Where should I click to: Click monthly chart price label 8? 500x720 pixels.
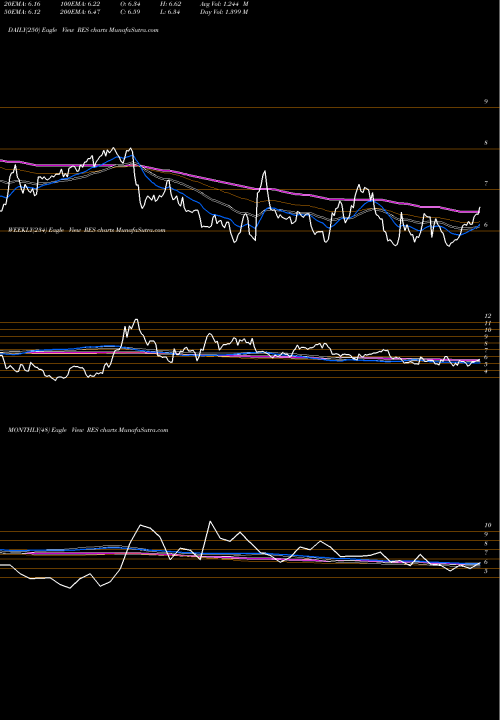coord(486,544)
